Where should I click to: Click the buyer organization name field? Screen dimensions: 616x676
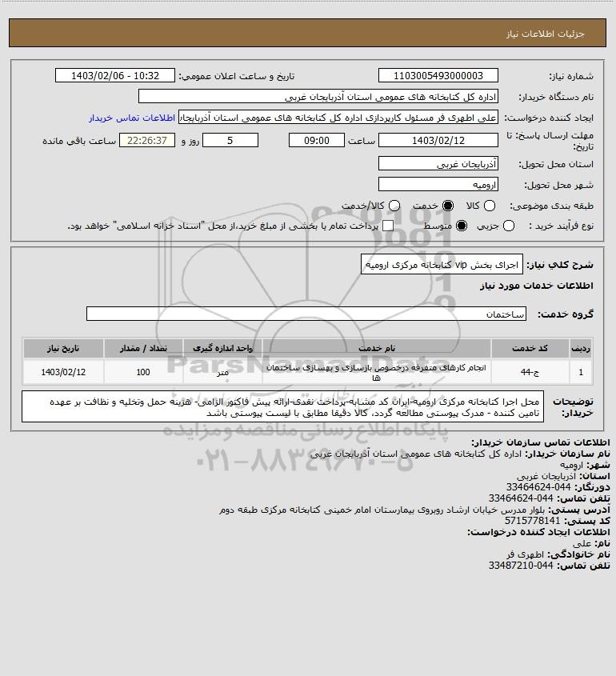click(318, 97)
